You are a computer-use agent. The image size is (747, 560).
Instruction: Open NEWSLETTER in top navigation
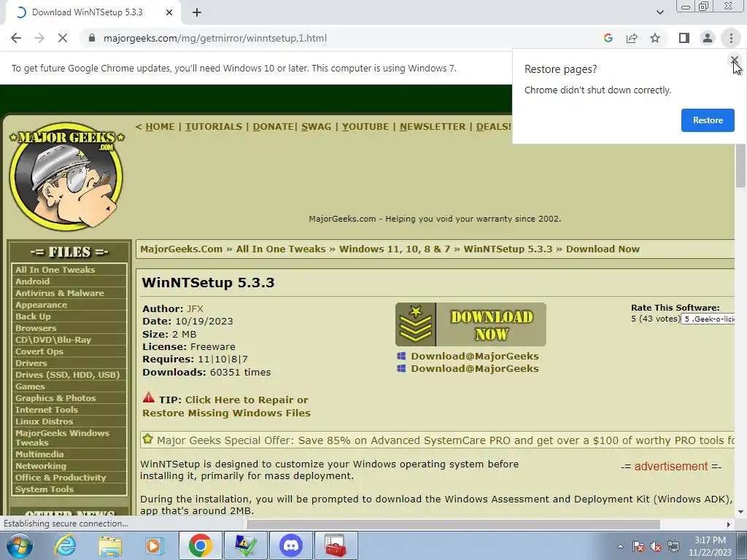(x=433, y=127)
